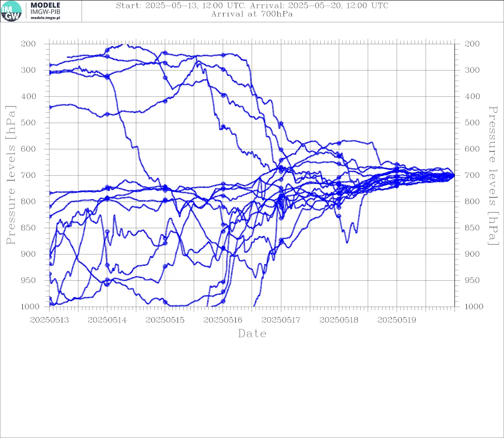This screenshot has height=438, width=504.
Task: Click right axis value 1000
Action: [474, 307]
